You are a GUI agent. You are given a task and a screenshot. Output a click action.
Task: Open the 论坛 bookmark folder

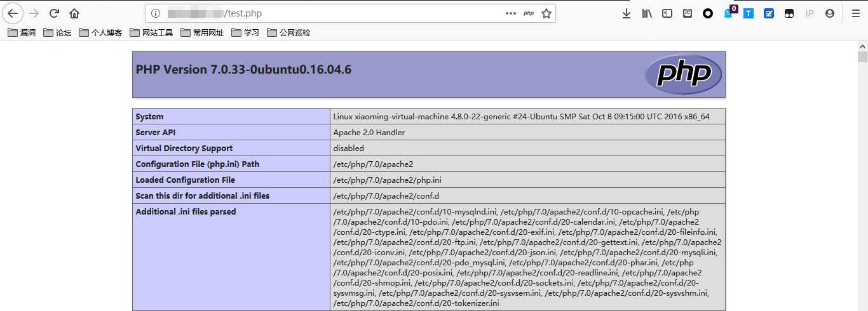[58, 33]
